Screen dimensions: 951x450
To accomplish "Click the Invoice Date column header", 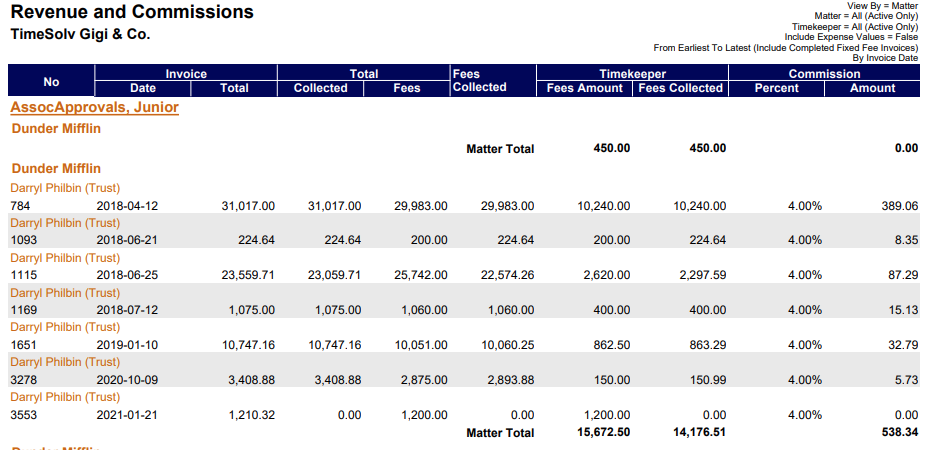I will pyautogui.click(x=142, y=88).
